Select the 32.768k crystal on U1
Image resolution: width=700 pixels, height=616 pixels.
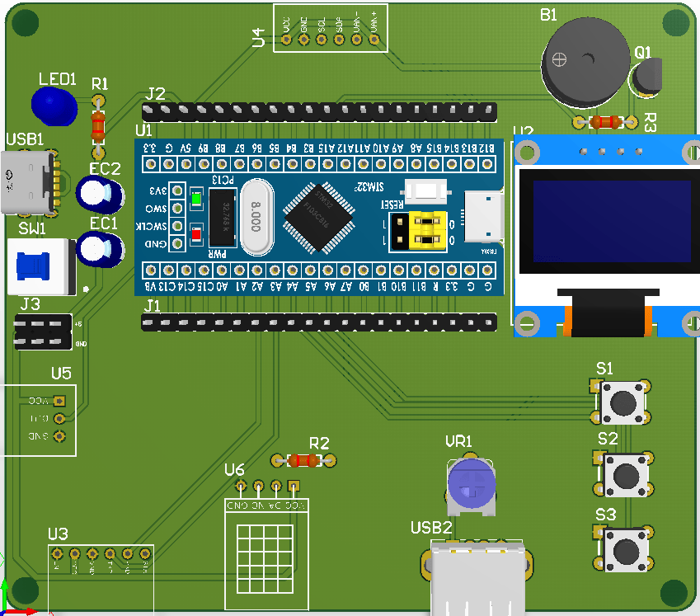click(x=223, y=218)
